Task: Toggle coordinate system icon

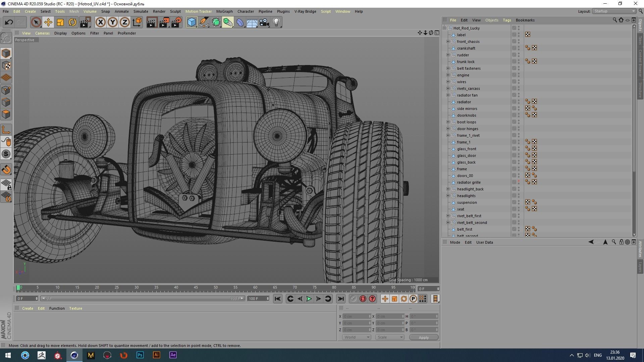Action: pos(137,22)
